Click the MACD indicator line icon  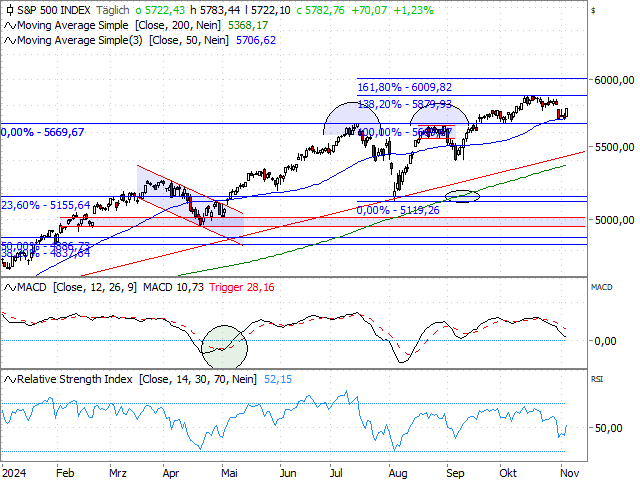click(10, 288)
